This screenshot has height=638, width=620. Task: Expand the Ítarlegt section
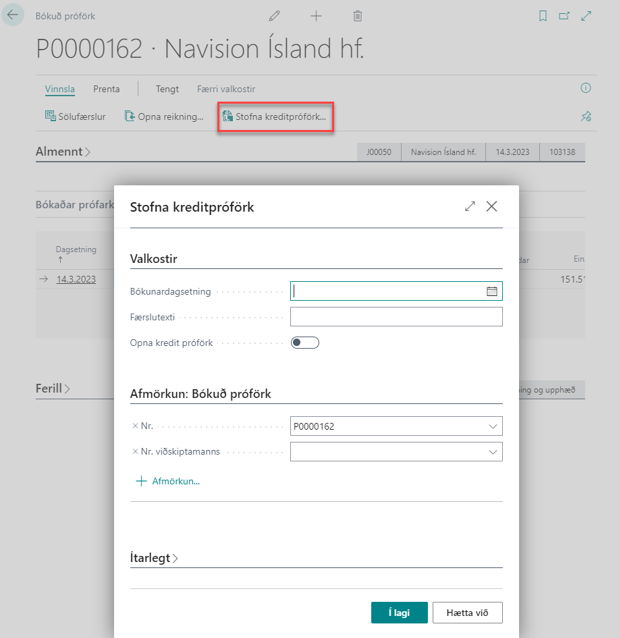click(x=155, y=558)
